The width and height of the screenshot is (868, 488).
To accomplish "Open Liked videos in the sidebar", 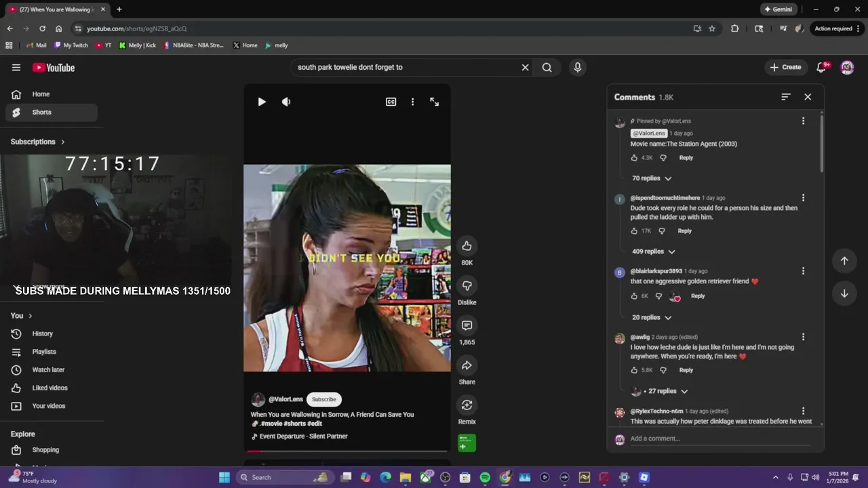I will [x=52, y=388].
